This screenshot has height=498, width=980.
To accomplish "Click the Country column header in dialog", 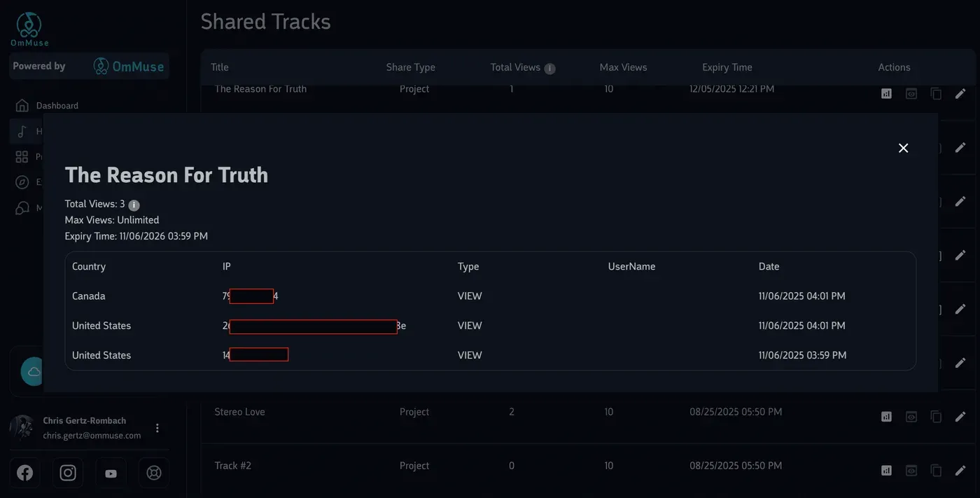I will (x=89, y=266).
